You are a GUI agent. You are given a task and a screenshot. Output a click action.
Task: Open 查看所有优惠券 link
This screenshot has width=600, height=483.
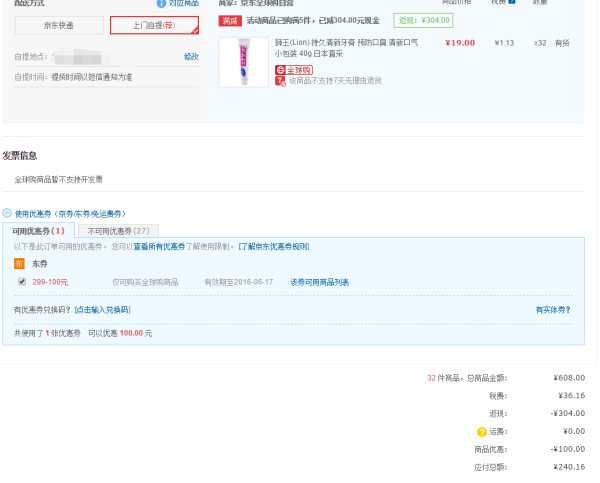[159, 247]
